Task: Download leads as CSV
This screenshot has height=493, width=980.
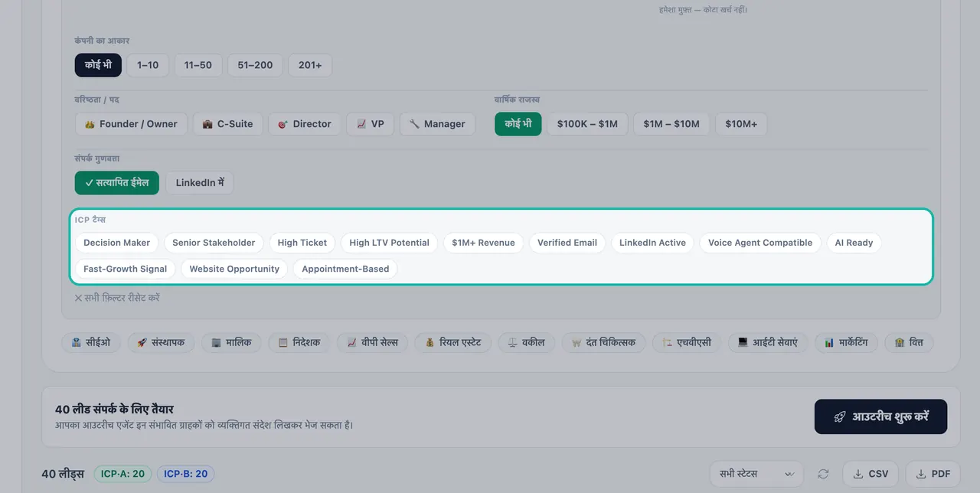Action: (x=871, y=474)
